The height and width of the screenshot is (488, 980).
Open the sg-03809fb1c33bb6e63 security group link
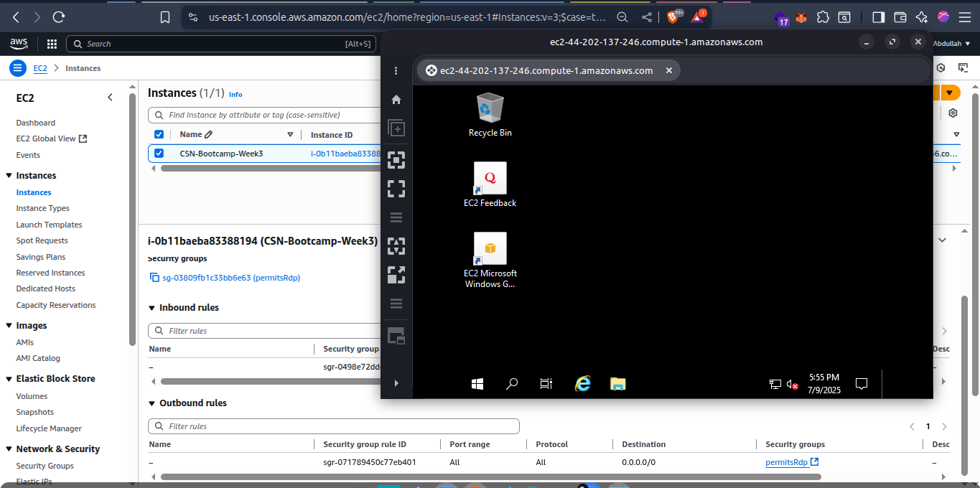coord(231,278)
